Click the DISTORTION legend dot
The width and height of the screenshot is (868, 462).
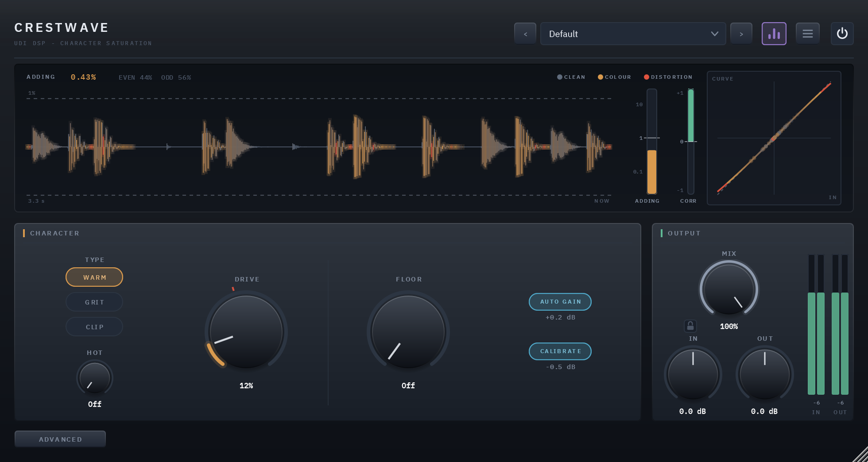point(647,77)
